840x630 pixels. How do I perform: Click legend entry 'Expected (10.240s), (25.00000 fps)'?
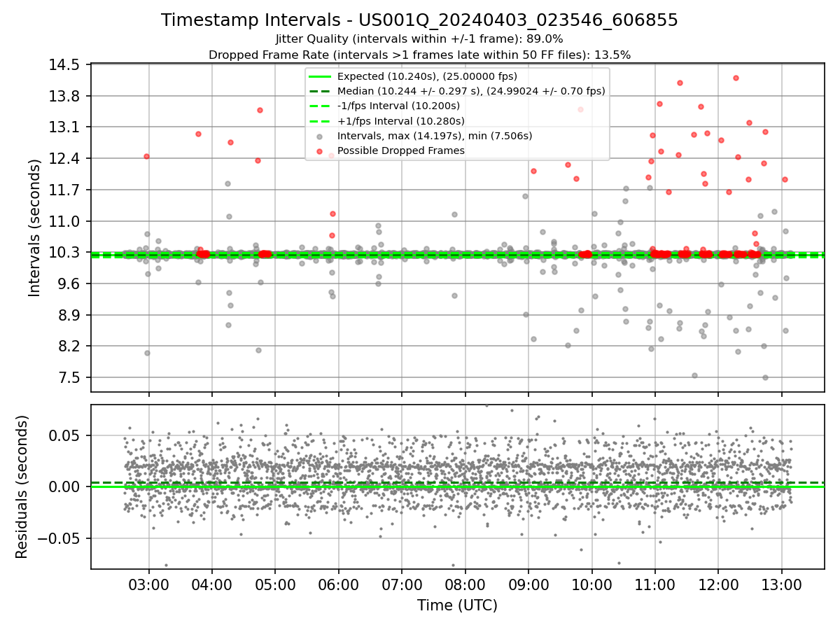pyautogui.click(x=427, y=76)
